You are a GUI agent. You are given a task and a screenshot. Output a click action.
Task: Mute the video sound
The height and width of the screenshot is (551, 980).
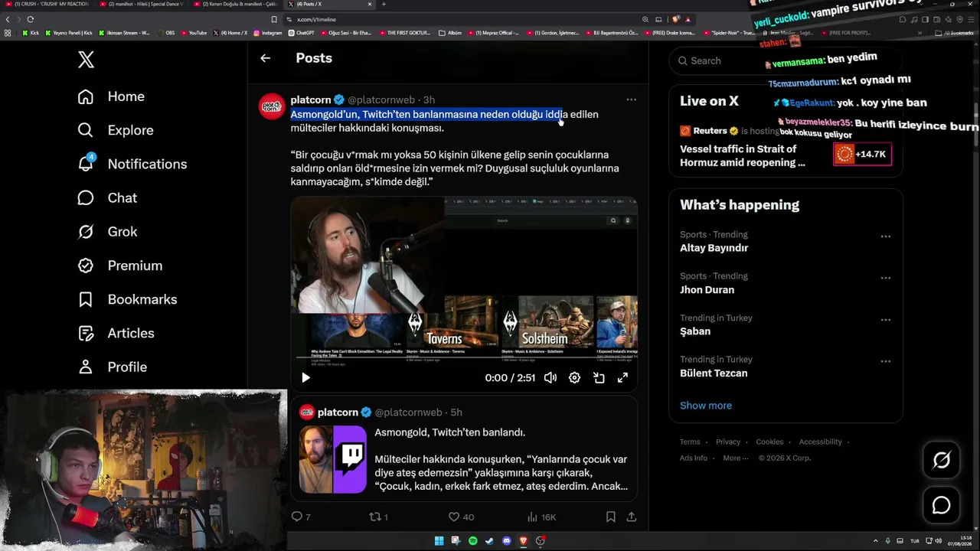click(x=550, y=377)
